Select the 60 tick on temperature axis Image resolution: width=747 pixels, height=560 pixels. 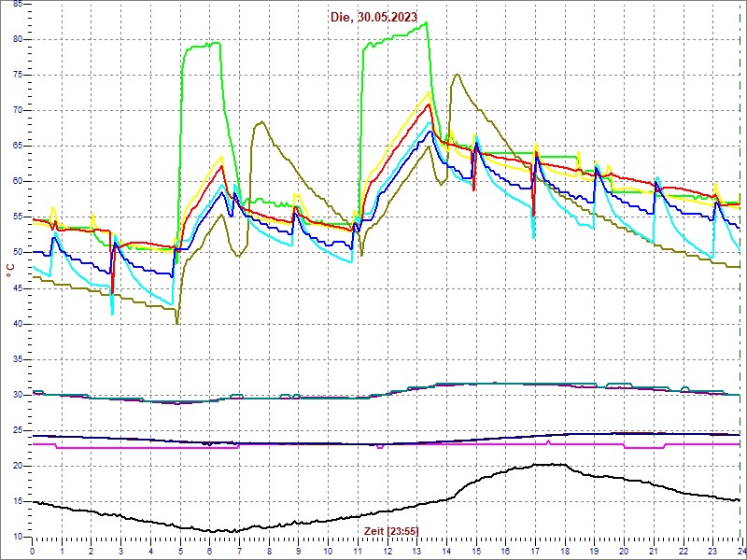coord(16,182)
